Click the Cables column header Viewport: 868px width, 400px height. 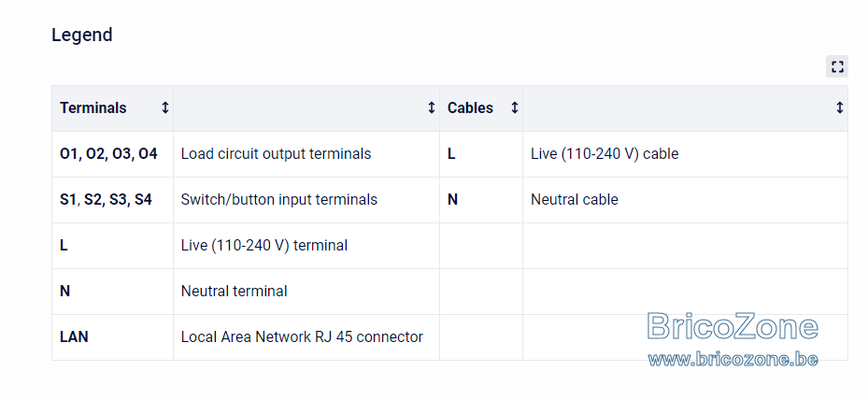(481, 108)
